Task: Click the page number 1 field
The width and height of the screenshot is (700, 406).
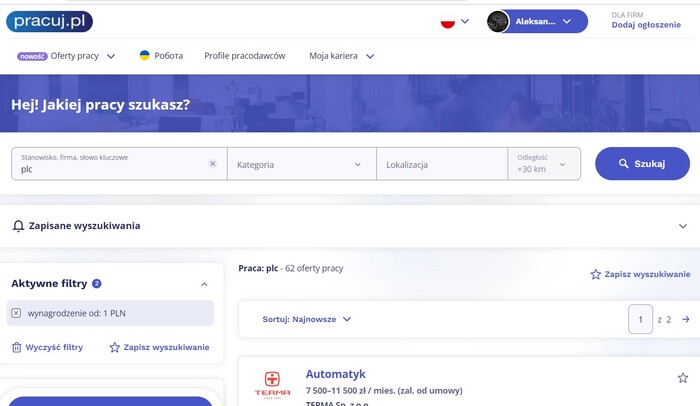Action: [640, 319]
